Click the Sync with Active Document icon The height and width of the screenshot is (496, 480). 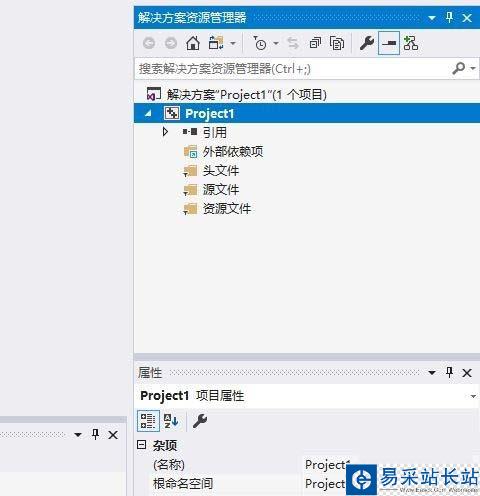[293, 43]
